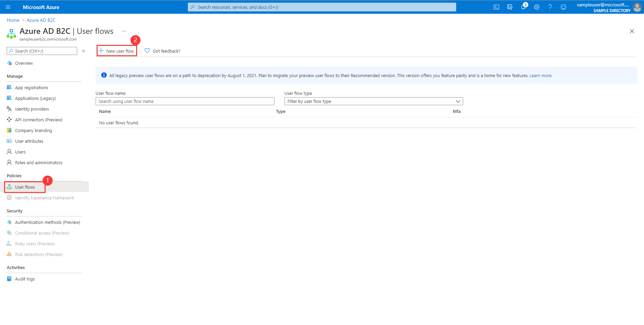This screenshot has height=325, width=644.
Task: Click Microsoft Azure logo text
Action: [41, 7]
